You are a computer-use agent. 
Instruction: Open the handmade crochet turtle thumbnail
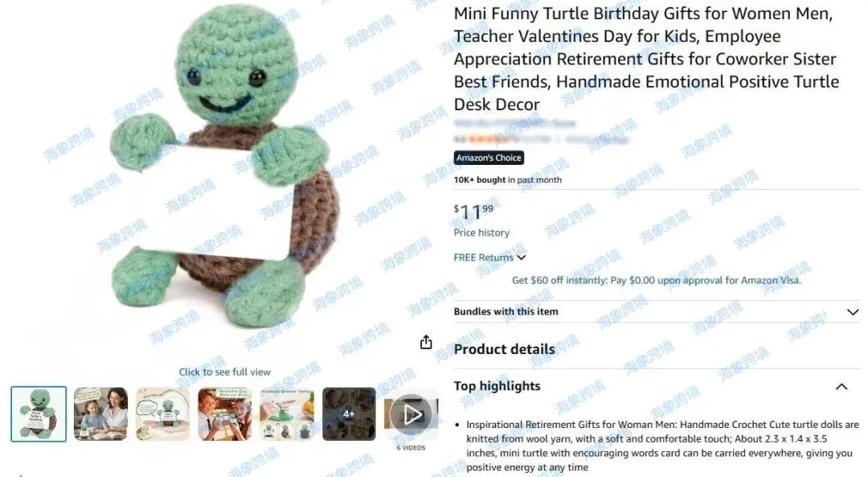tap(287, 413)
